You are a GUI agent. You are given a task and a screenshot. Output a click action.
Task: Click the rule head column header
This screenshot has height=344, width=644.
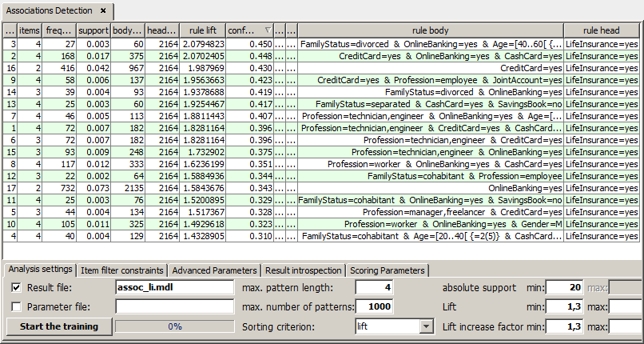602,30
